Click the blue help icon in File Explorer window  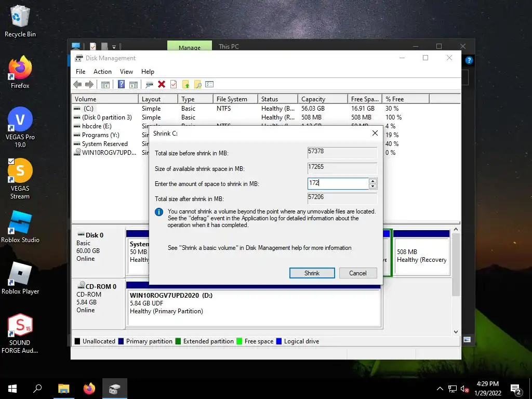469,60
